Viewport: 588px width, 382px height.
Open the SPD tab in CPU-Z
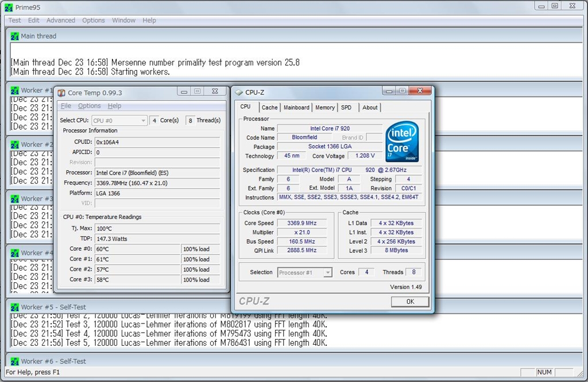pyautogui.click(x=346, y=107)
